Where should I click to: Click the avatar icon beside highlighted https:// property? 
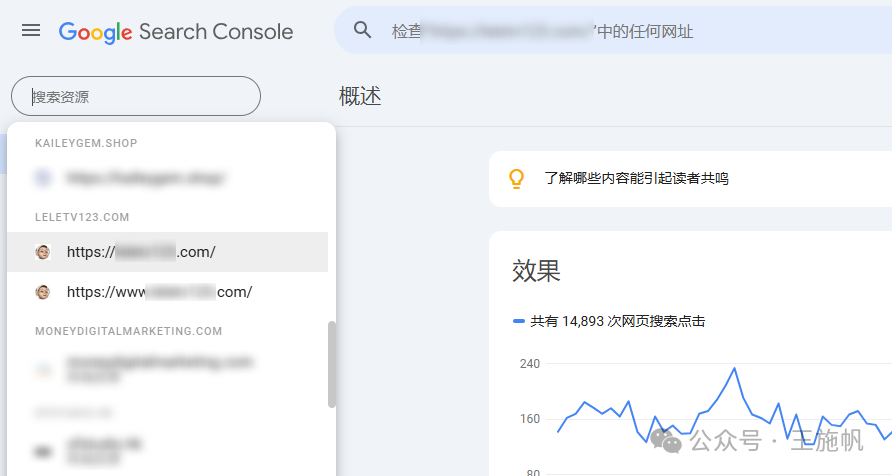[43, 252]
